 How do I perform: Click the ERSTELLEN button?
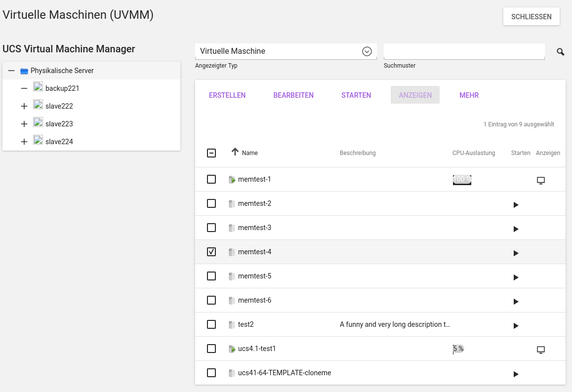tap(227, 95)
